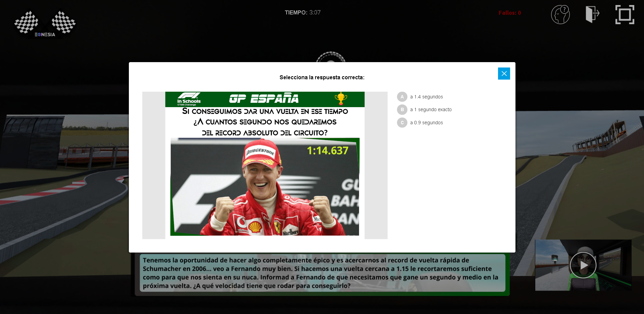This screenshot has height=314, width=644.
Task: Choose the "a 1 segundo exacto" answer text
Action: [431, 110]
